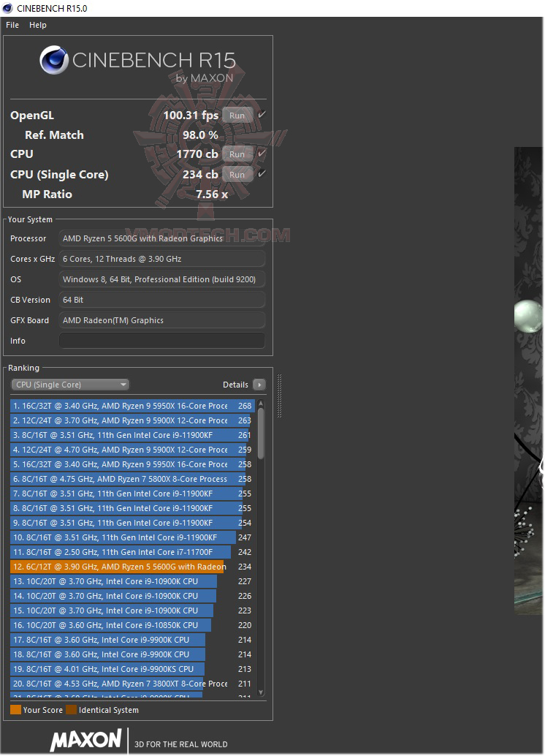
Task: Select ranking row 1 Ryzen 9 5950X scoring 268
Action: pyautogui.click(x=132, y=406)
